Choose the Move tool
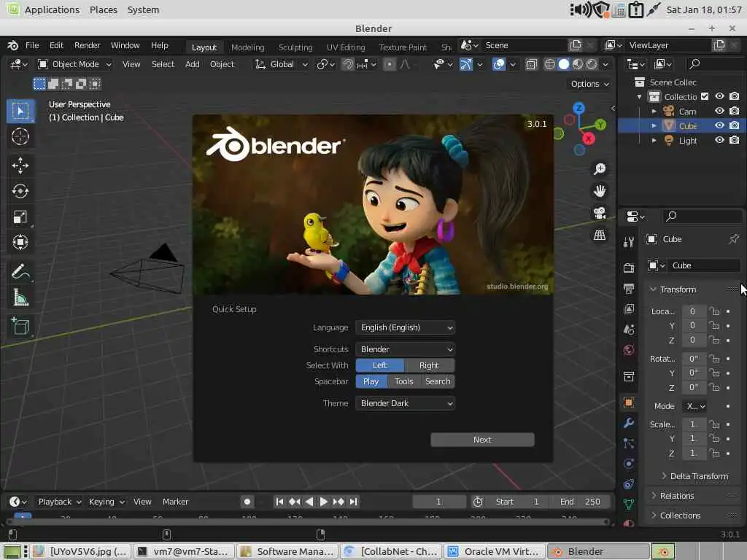Image resolution: width=747 pixels, height=560 pixels. (20, 166)
